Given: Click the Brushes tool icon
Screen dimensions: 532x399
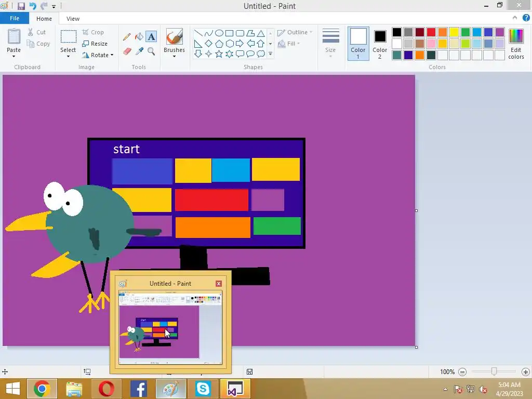Looking at the screenshot, I should pyautogui.click(x=175, y=36).
